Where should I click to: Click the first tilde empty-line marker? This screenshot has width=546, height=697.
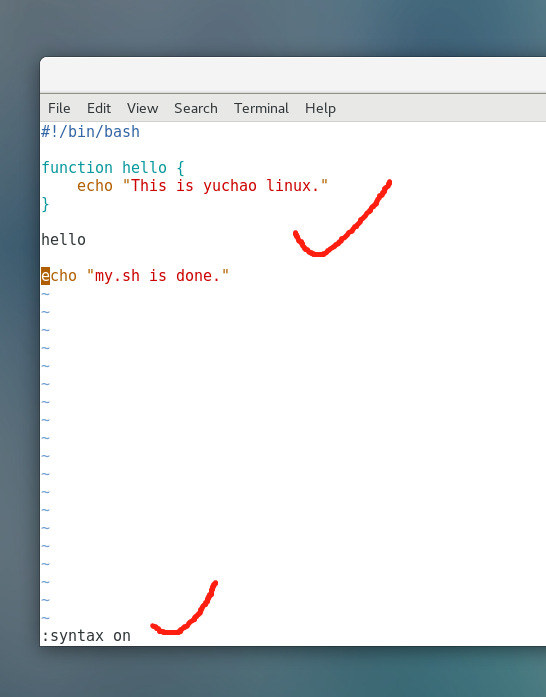(x=45, y=294)
